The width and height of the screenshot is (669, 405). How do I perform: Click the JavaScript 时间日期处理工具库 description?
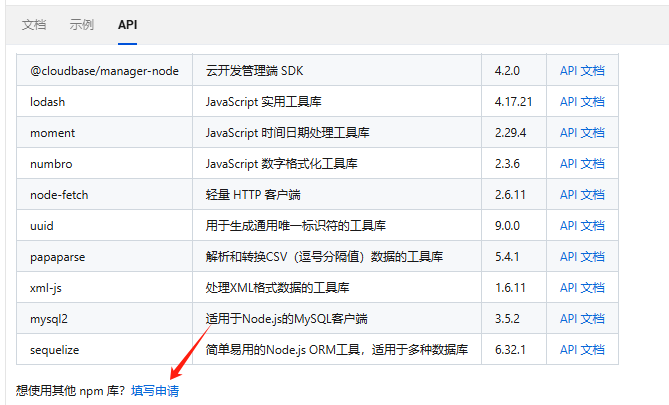[287, 133]
